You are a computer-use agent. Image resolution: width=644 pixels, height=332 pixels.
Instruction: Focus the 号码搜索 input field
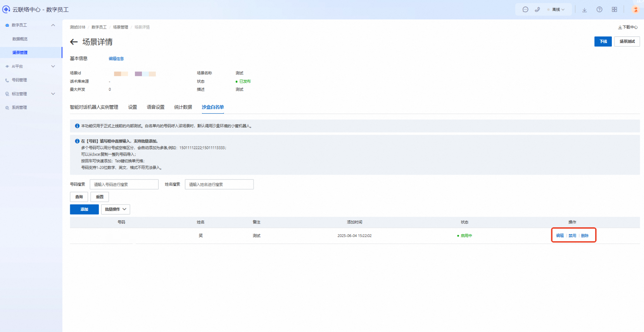pos(124,184)
